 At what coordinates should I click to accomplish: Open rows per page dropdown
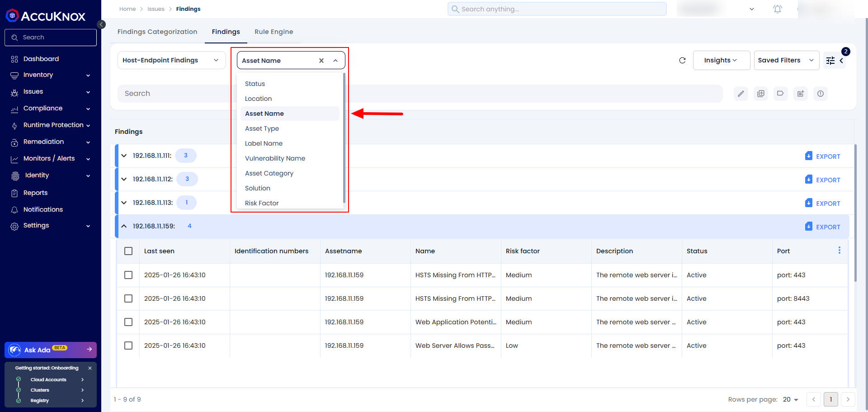pos(791,399)
